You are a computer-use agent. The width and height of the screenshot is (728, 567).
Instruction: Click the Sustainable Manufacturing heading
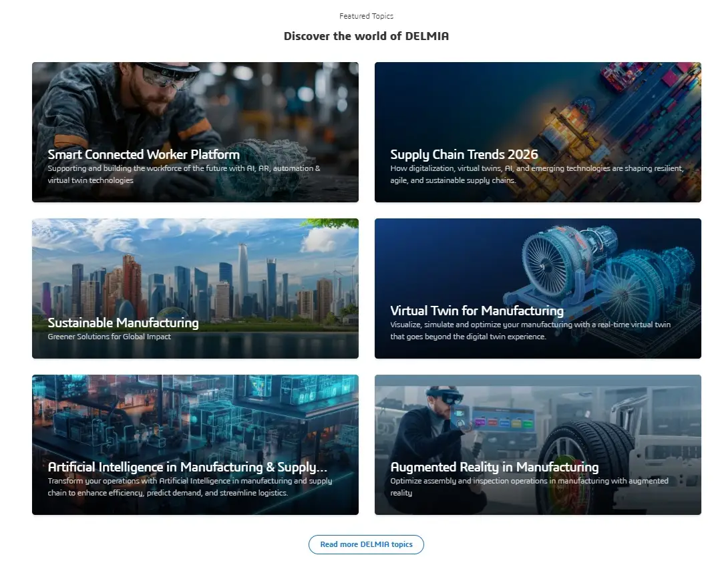click(x=123, y=323)
